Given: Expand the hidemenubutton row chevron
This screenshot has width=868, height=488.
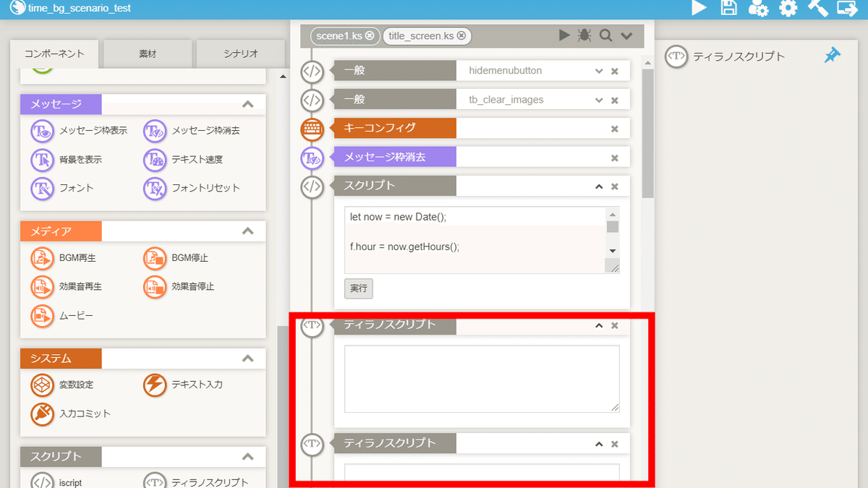Looking at the screenshot, I should (599, 71).
